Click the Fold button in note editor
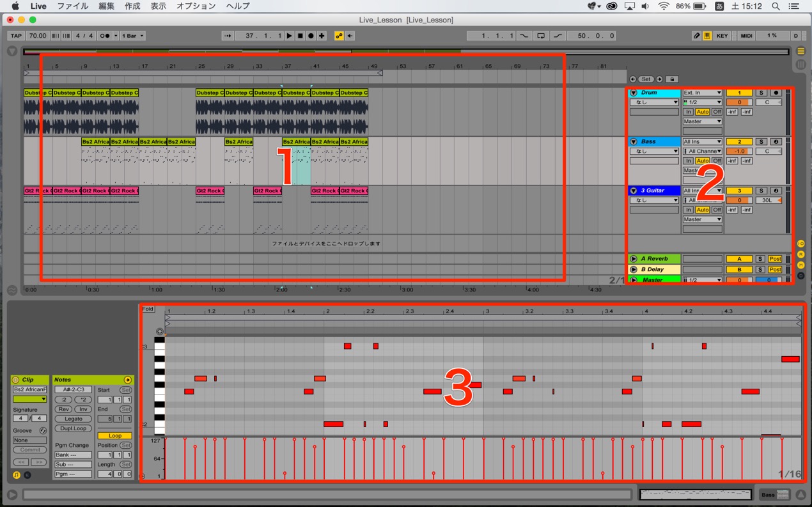The width and height of the screenshot is (812, 507). pyautogui.click(x=148, y=309)
